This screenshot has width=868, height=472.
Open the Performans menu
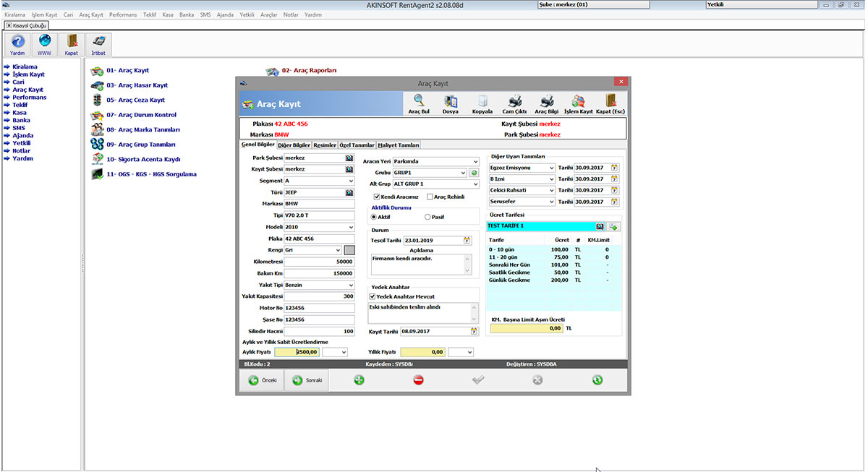coord(123,14)
